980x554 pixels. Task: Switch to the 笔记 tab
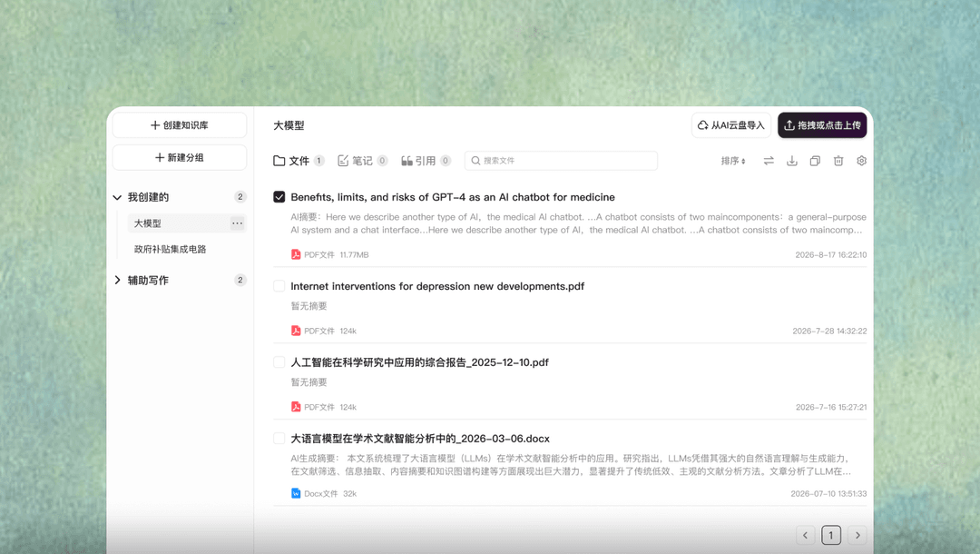pos(362,161)
